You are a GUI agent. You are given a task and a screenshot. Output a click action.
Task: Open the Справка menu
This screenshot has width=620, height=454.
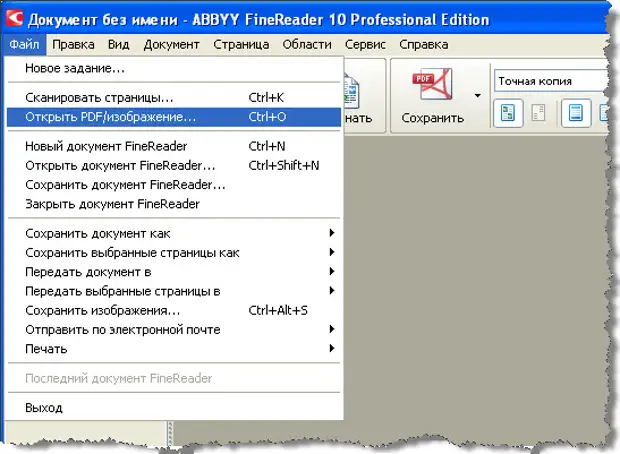[x=423, y=44]
